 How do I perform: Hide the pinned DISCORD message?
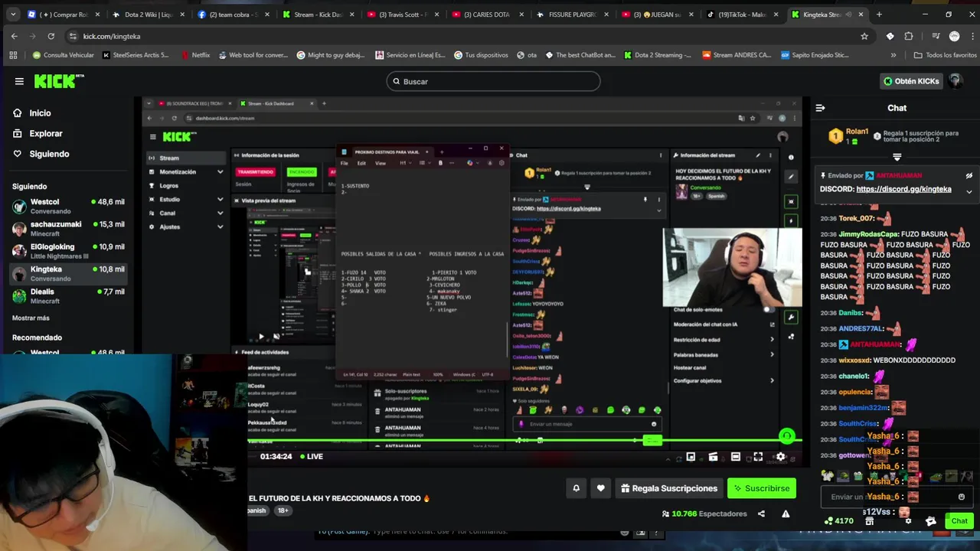point(969,175)
